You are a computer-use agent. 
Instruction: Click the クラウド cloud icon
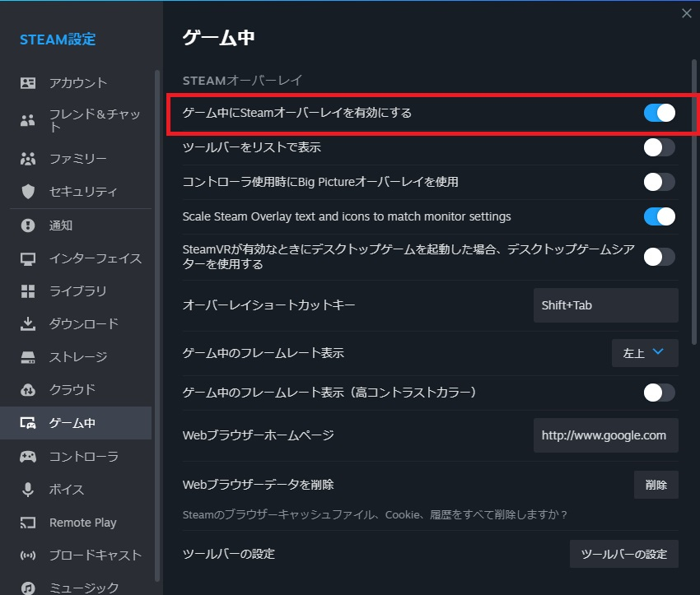click(x=28, y=390)
